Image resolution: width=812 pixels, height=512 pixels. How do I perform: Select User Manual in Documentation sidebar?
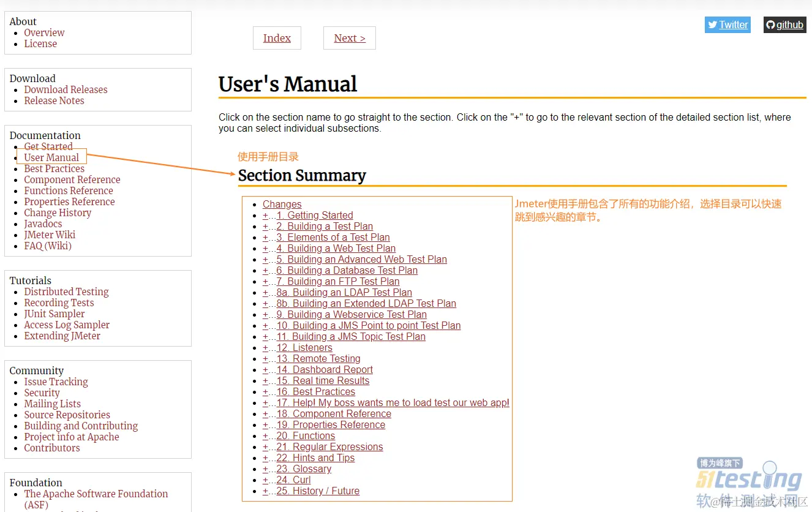(51, 158)
